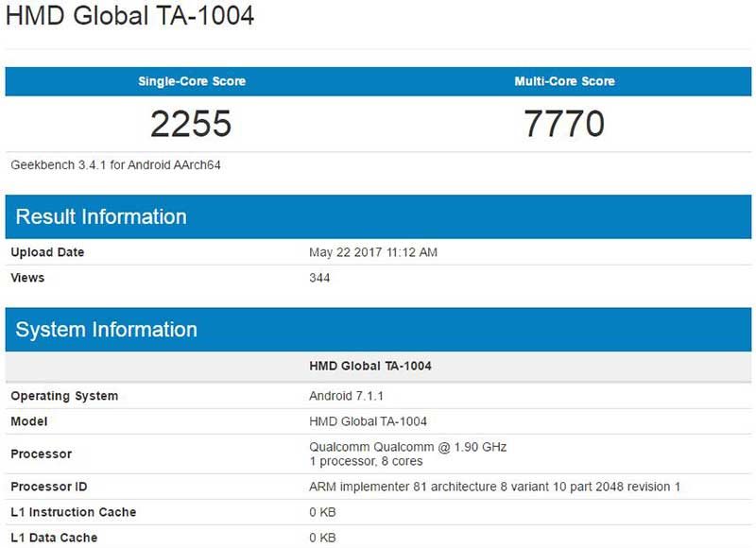This screenshot has width=756, height=548.
Task: Click the L1 Instruction Cache row label
Action: 73,512
